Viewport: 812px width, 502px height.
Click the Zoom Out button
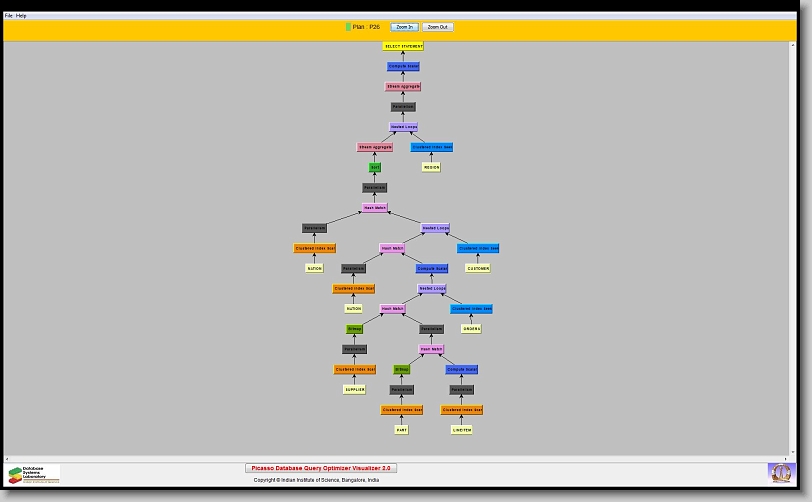(x=437, y=27)
